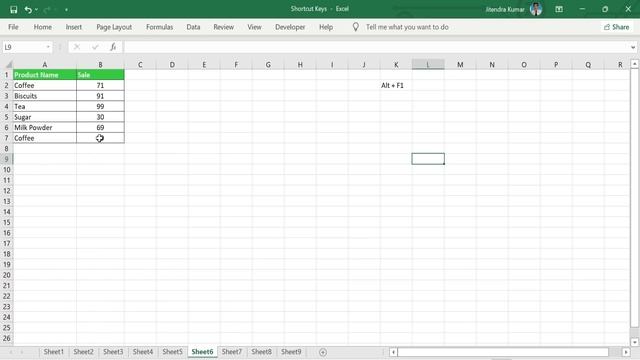Click the horizontal scrollbar track
The width and height of the screenshot is (640, 360).
503,352
